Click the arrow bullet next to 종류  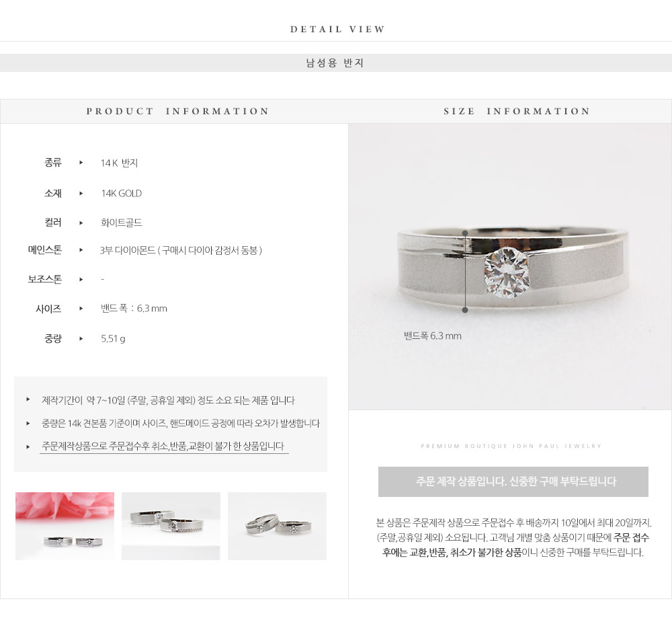pyautogui.click(x=81, y=163)
